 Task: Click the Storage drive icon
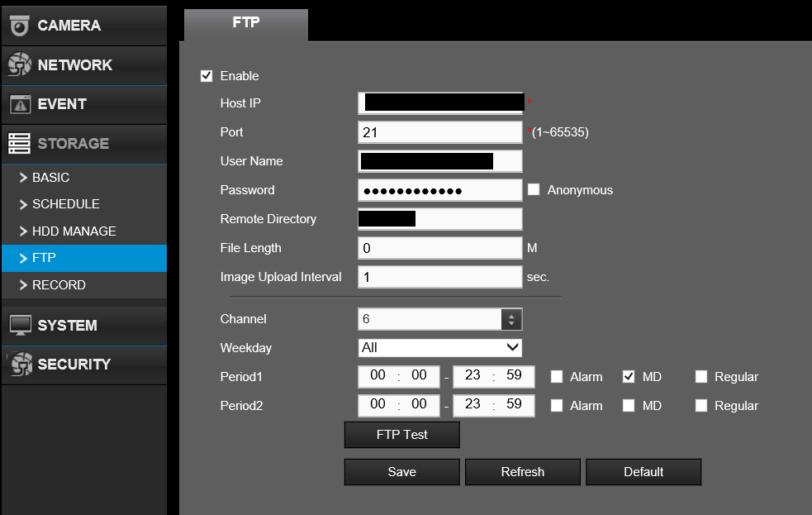(x=19, y=144)
